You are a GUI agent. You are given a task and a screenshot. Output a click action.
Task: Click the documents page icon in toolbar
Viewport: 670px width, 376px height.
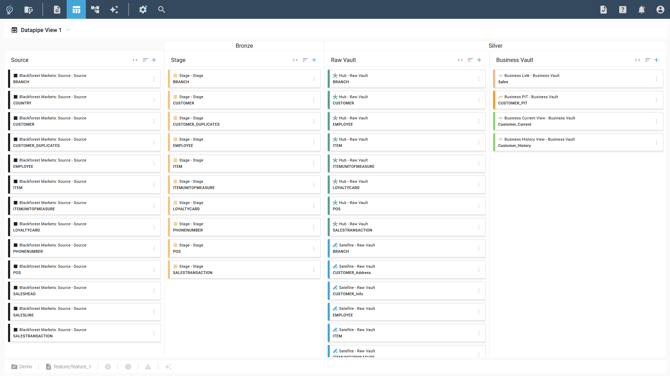pyautogui.click(x=57, y=9)
